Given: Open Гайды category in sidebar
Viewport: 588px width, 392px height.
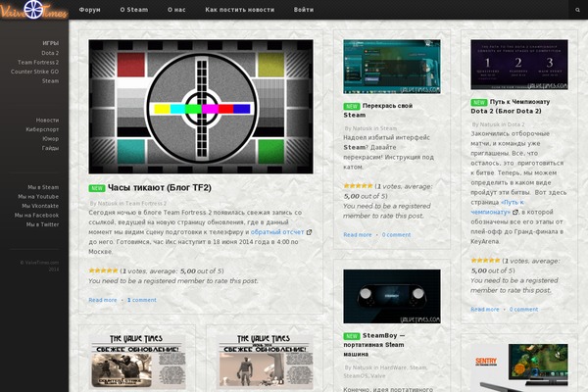Looking at the screenshot, I should (x=50, y=148).
